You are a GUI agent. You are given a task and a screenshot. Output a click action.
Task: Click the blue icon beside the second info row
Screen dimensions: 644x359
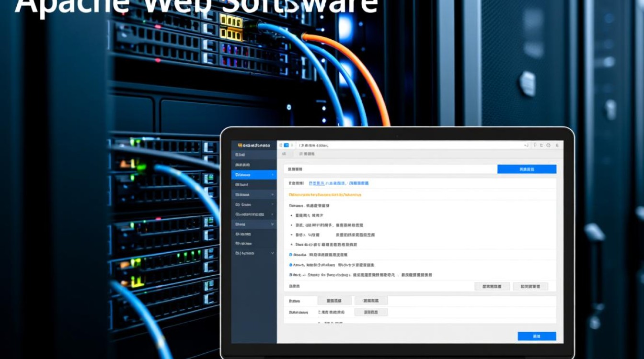291,265
